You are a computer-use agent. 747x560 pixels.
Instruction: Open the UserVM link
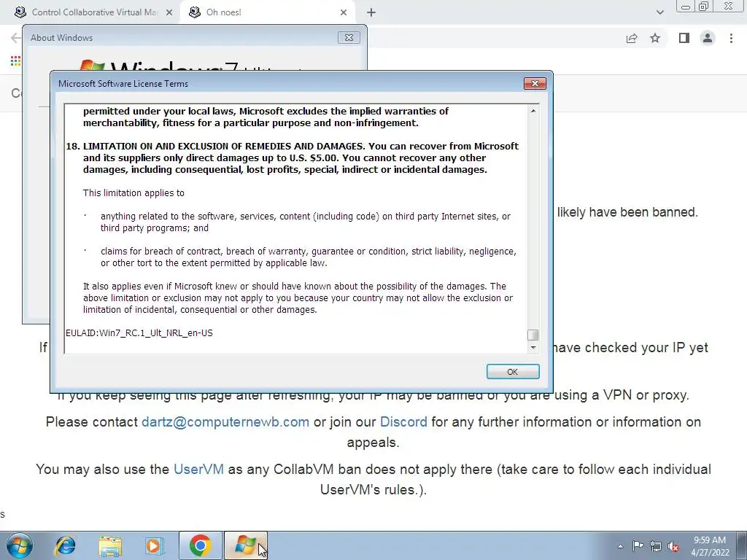198,469
